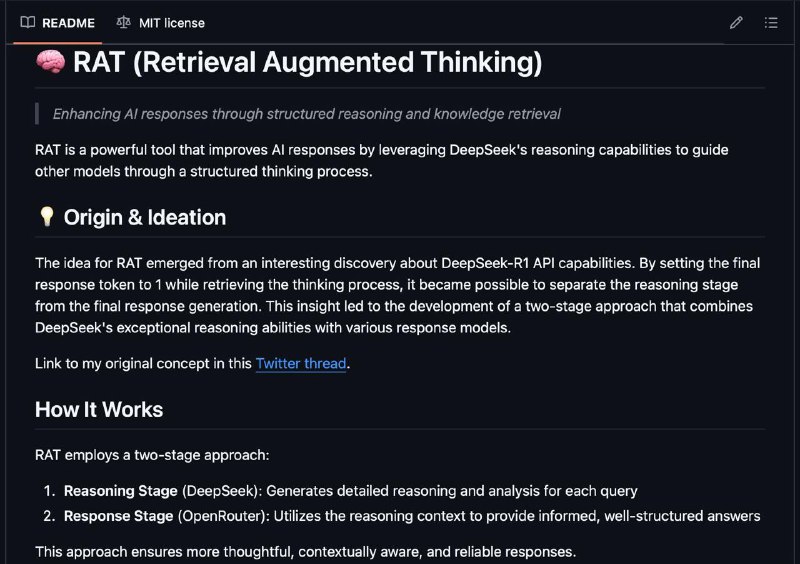The image size is (800, 564).
Task: Switch to the MIT license tab
Action: pyautogui.click(x=161, y=22)
